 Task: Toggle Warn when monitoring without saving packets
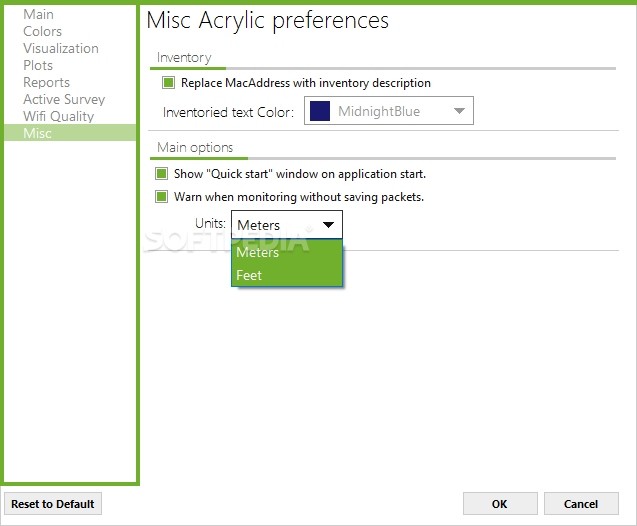click(161, 197)
